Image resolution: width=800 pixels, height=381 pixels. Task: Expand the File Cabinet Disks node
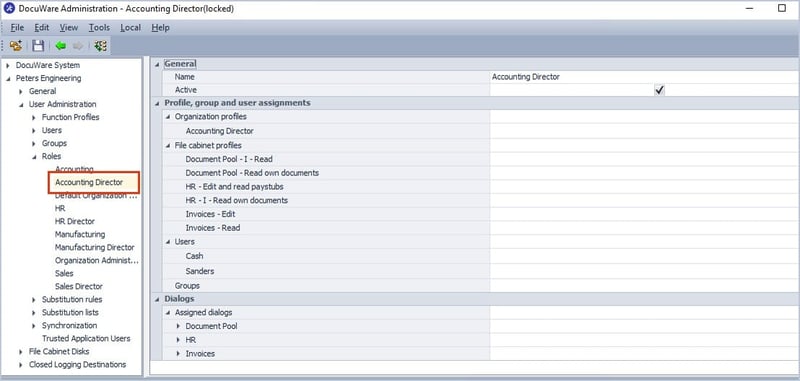pos(21,351)
